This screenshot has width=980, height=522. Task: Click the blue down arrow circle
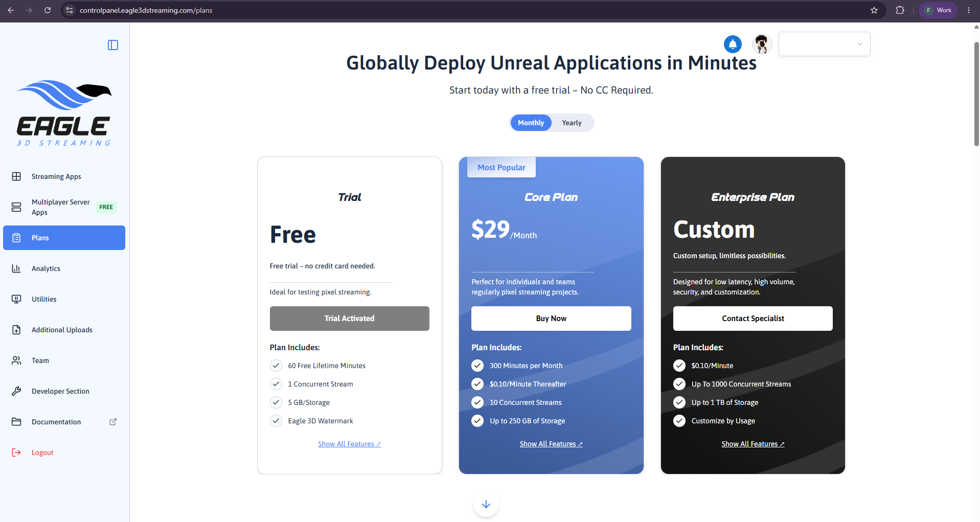tap(486, 504)
